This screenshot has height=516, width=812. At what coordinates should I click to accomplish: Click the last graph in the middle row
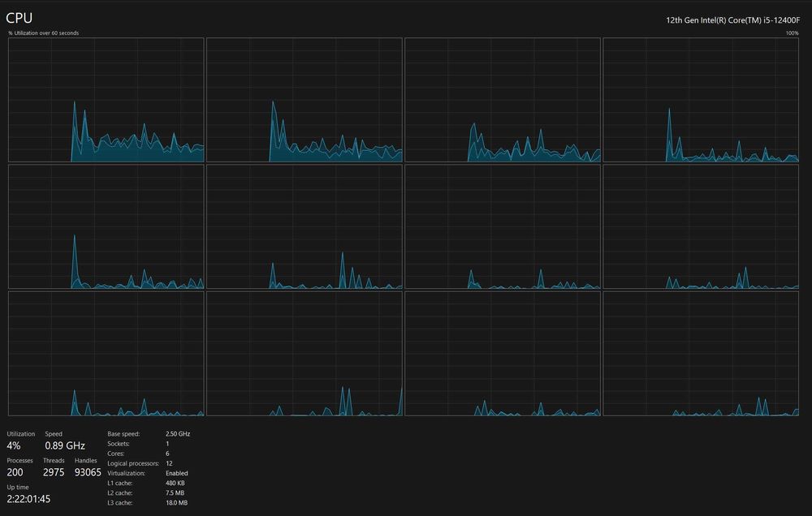pos(702,226)
